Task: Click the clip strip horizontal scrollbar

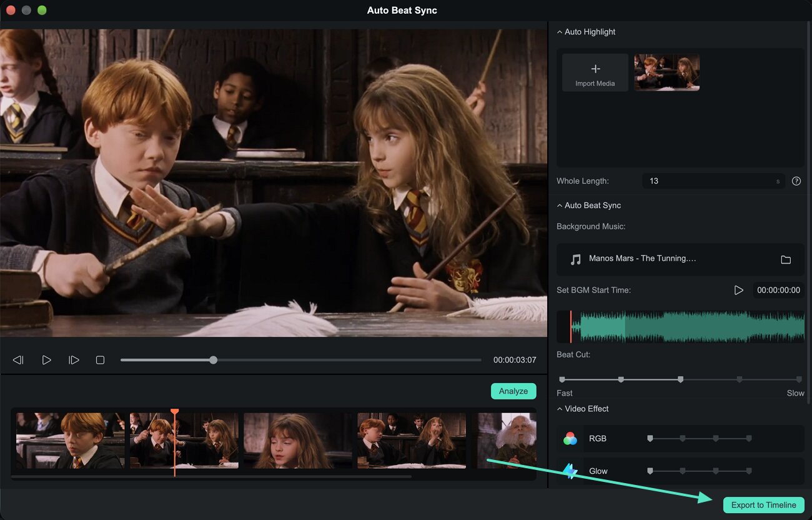Action: click(211, 477)
